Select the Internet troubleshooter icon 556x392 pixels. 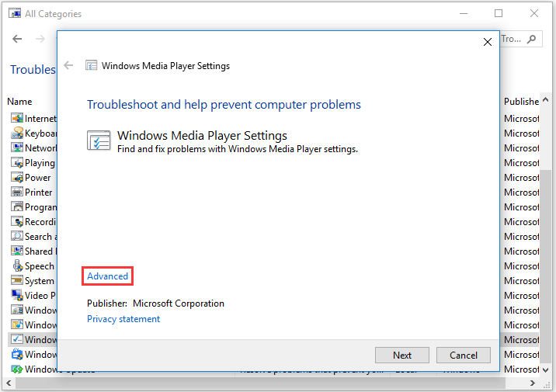coord(16,118)
